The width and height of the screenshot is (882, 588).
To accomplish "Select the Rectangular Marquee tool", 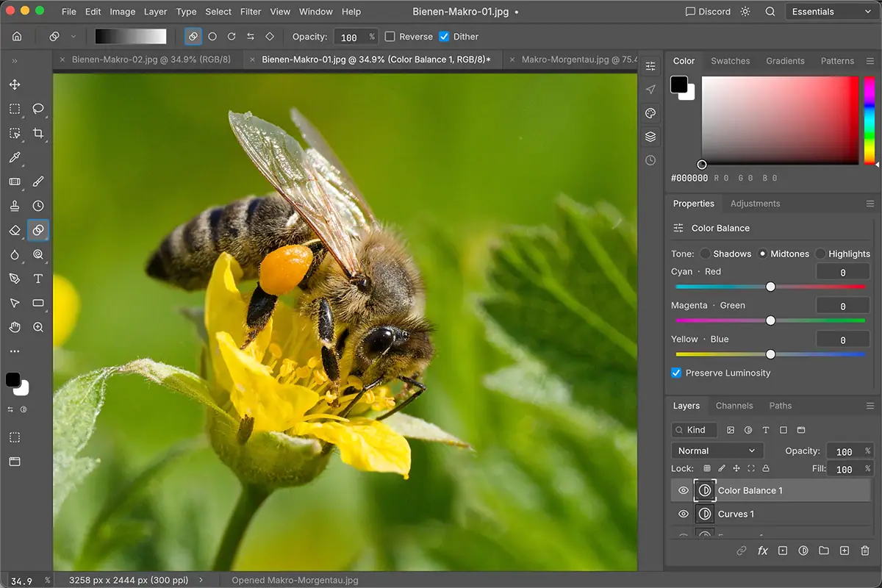I will [x=15, y=109].
